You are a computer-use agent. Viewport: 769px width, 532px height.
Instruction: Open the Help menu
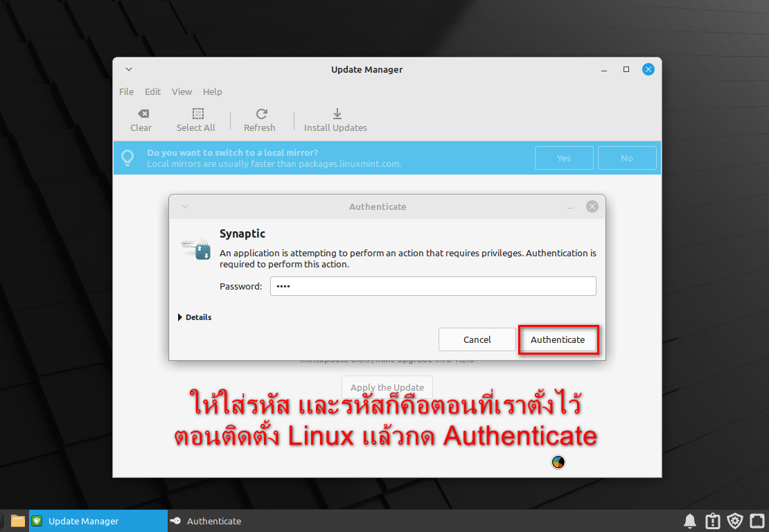pos(213,91)
